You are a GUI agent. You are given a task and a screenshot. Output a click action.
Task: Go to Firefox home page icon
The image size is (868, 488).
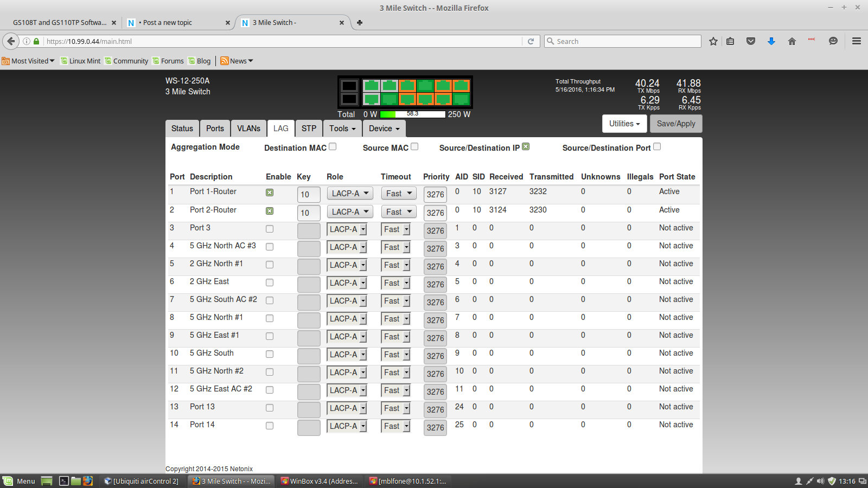792,41
